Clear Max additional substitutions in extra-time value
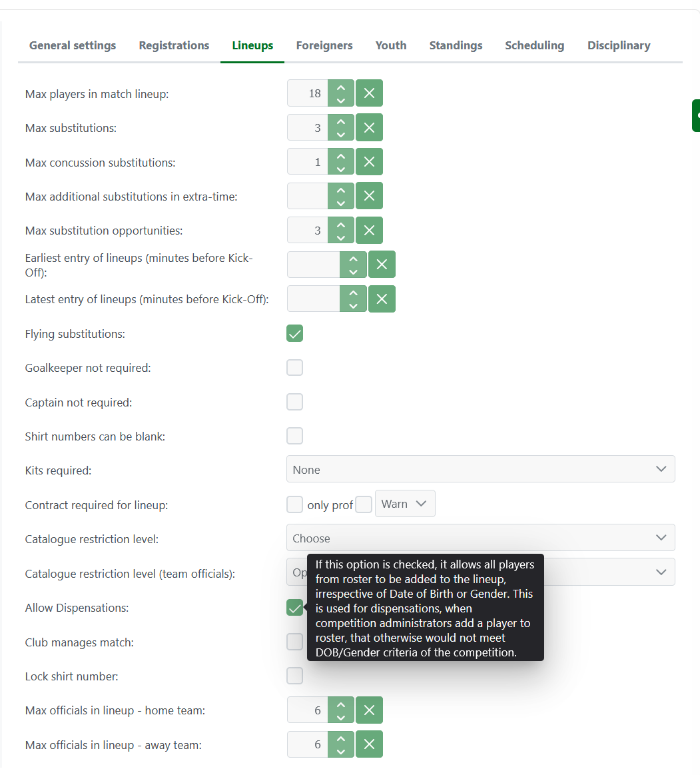The image size is (700, 775). pos(369,196)
